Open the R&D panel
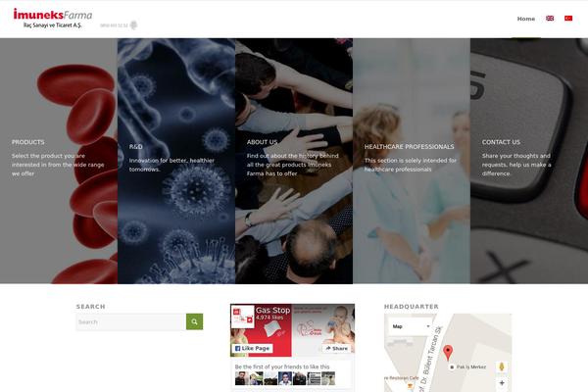This screenshot has width=588, height=392. (176, 161)
